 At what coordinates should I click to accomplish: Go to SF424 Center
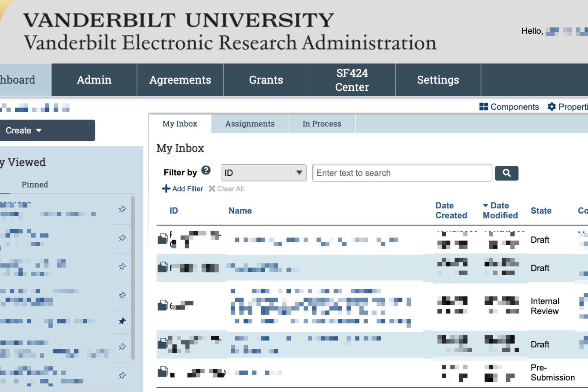click(x=352, y=80)
